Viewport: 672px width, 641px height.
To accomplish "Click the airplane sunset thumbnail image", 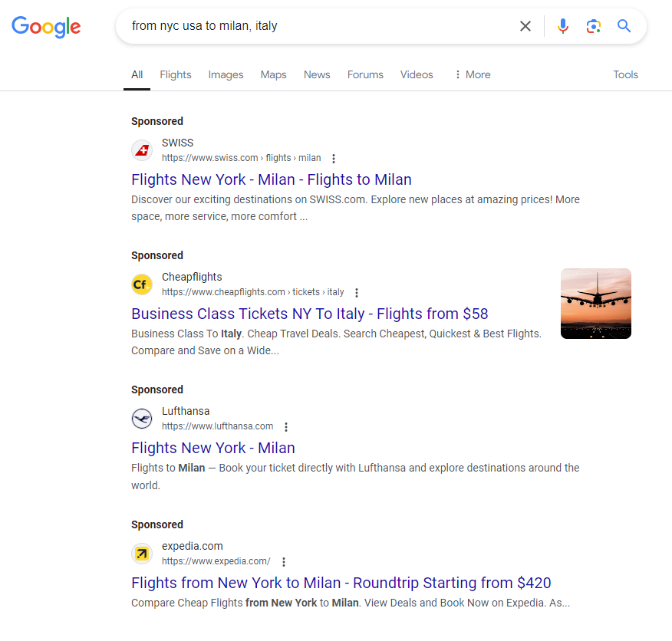I will [596, 304].
